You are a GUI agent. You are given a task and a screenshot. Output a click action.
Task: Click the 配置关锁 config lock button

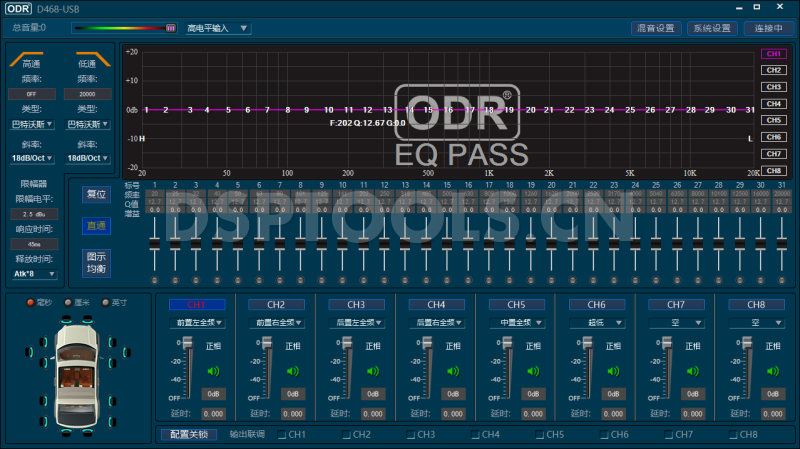(x=189, y=435)
